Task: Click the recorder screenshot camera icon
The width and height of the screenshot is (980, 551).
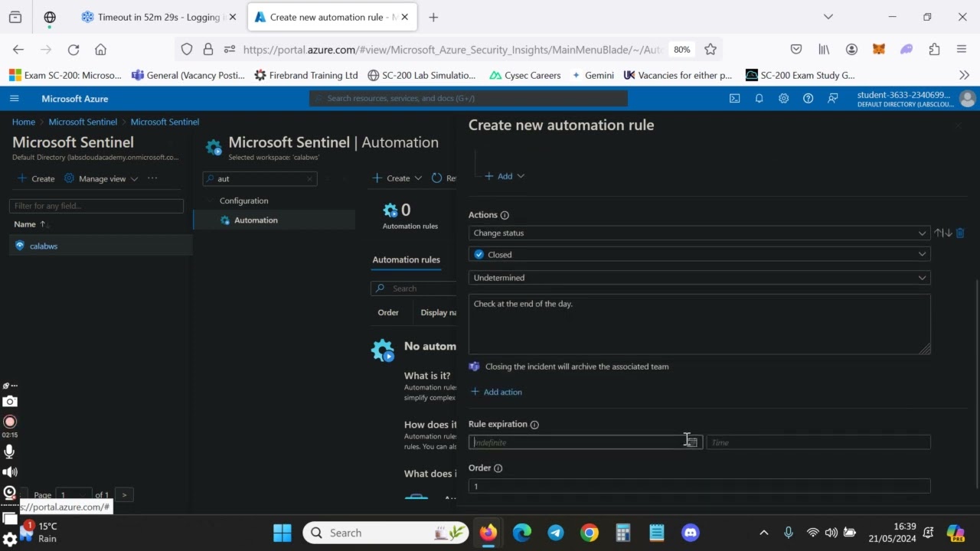Action: pyautogui.click(x=10, y=401)
